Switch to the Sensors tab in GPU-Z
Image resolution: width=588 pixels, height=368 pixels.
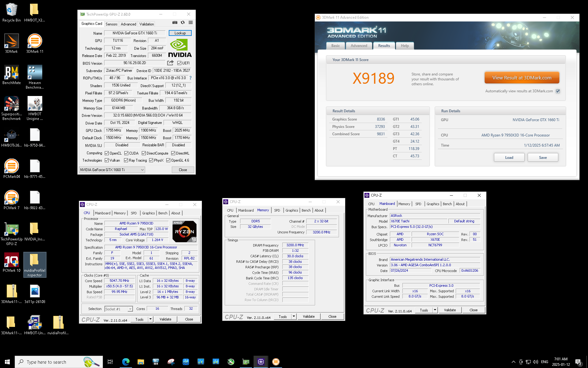click(x=111, y=24)
